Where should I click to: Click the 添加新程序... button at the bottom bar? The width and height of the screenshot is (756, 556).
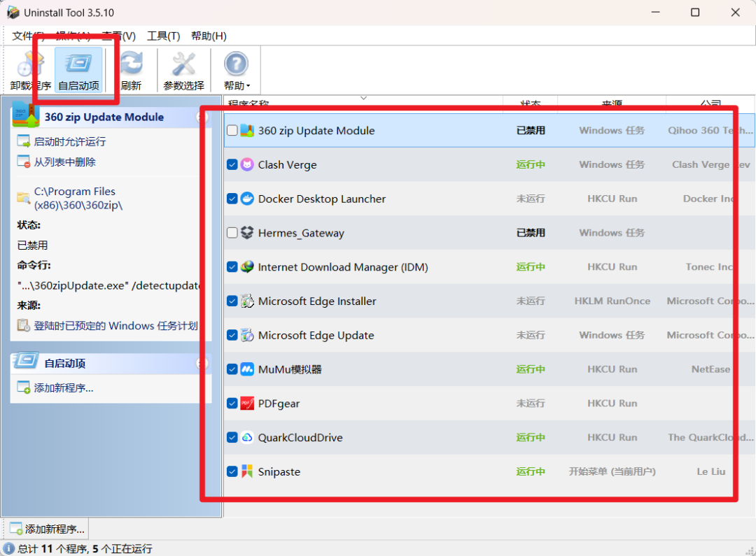(47, 529)
